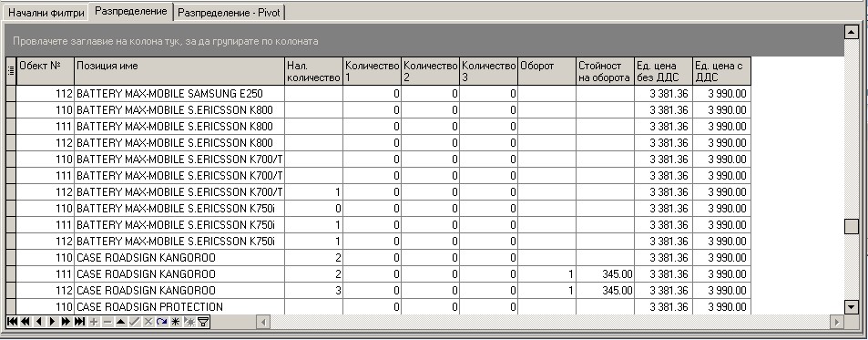Switch to Начални филтри tab
The image size is (868, 340).
coord(46,13)
